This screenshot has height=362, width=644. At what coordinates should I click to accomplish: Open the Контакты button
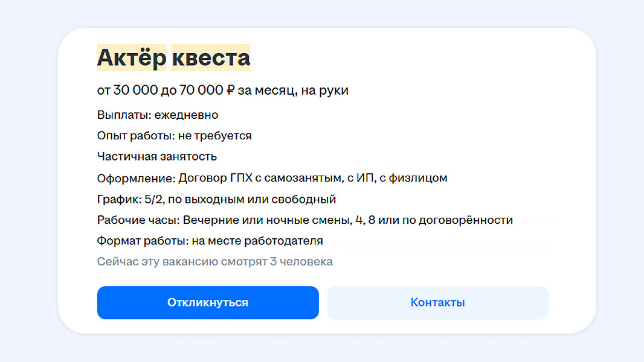[437, 302]
